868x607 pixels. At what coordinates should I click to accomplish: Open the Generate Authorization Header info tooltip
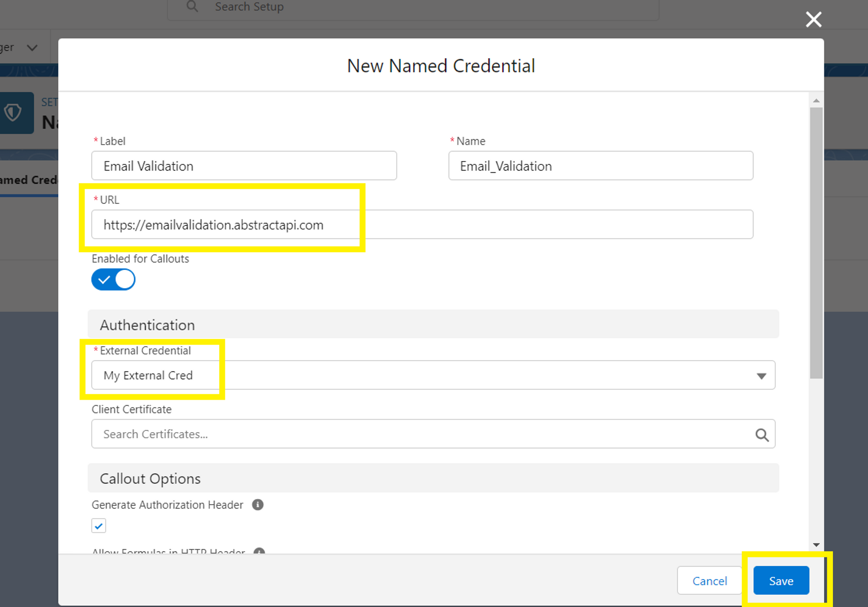(257, 505)
